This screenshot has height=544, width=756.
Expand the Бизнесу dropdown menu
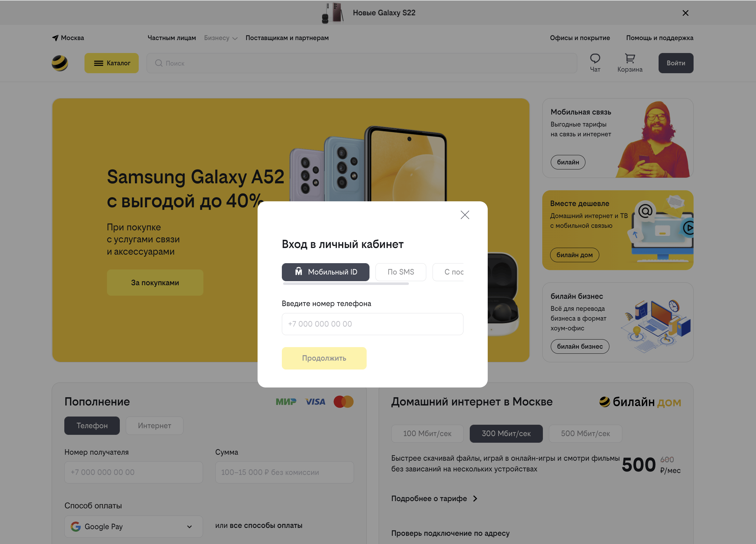click(221, 38)
